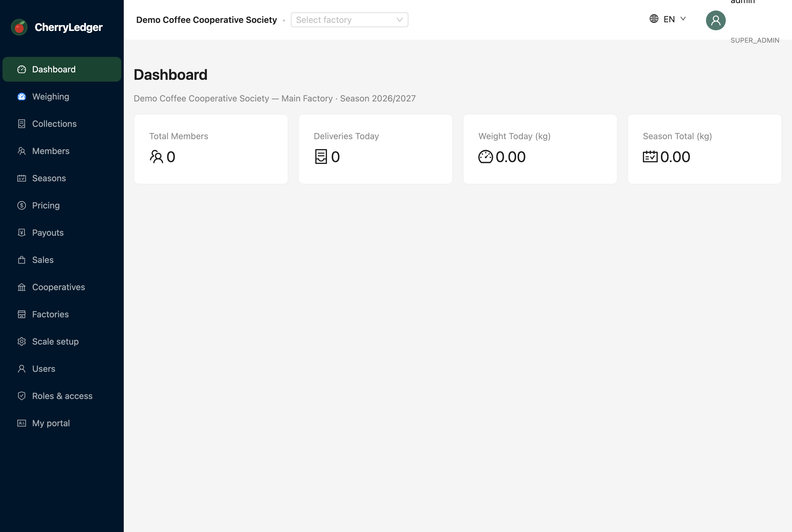792x532 pixels.
Task: Click the Scale setup gear icon
Action: click(22, 341)
